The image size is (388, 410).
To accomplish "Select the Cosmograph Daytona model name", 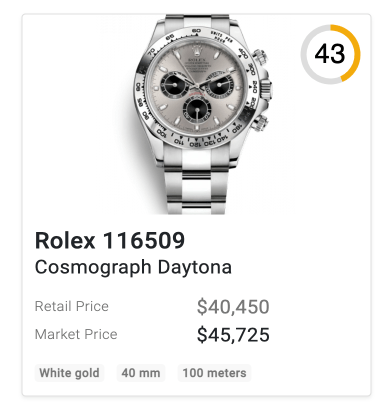I will click(133, 267).
